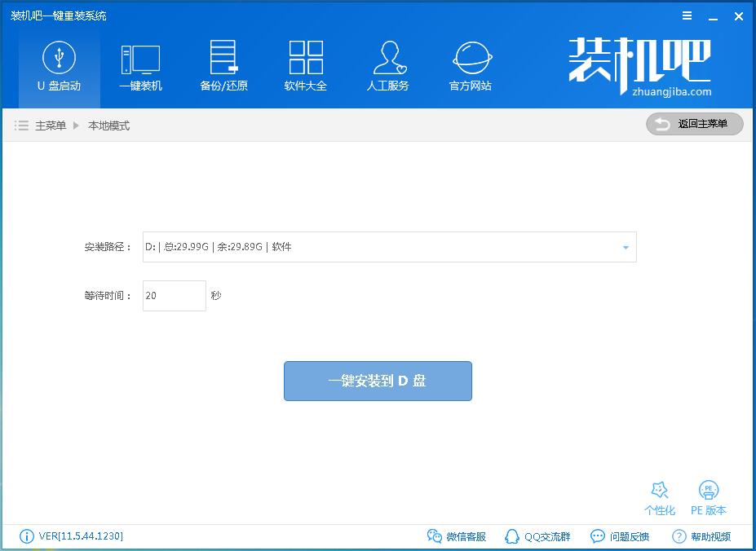Join the QQ交流群 chat group

click(x=537, y=536)
